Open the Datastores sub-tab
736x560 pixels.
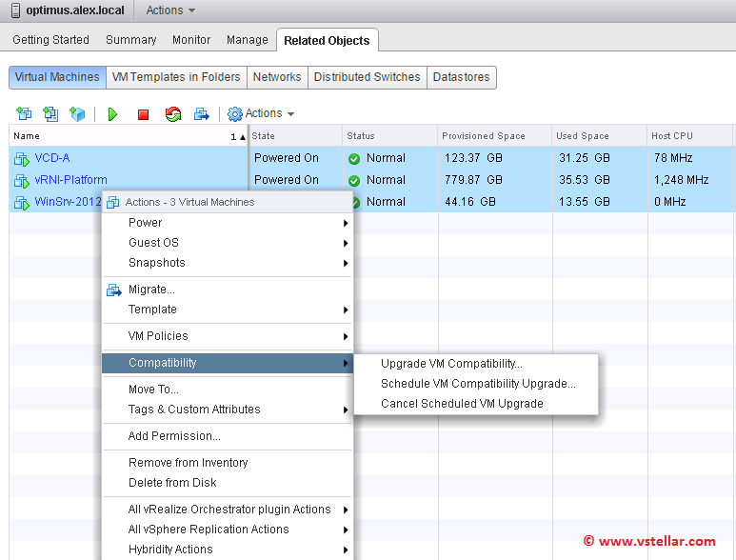pyautogui.click(x=462, y=77)
